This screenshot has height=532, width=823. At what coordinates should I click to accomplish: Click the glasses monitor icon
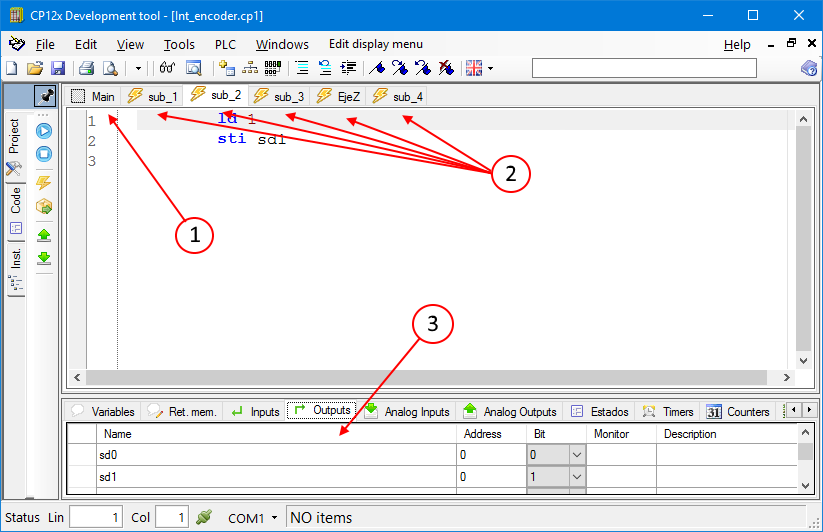pos(167,68)
